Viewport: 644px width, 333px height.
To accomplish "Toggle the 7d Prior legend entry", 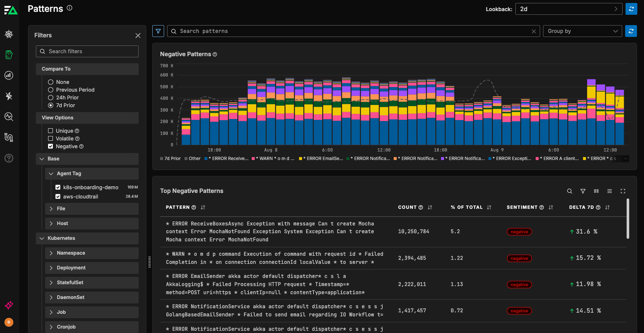I will pos(170,159).
